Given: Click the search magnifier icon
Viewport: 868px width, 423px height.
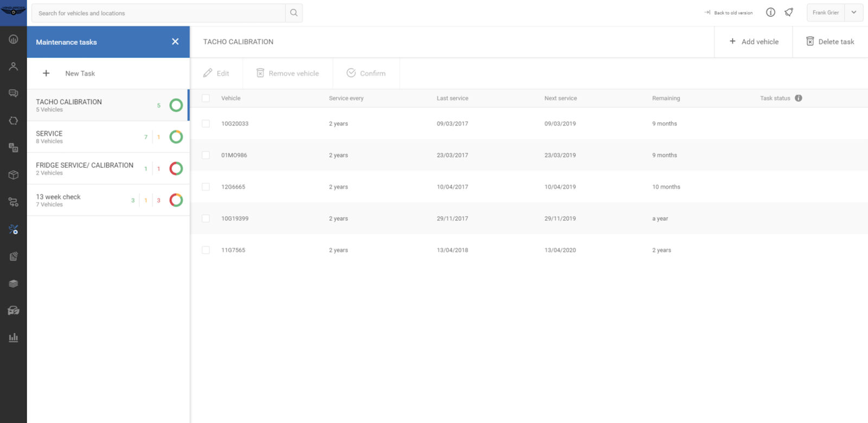Looking at the screenshot, I should [x=293, y=13].
